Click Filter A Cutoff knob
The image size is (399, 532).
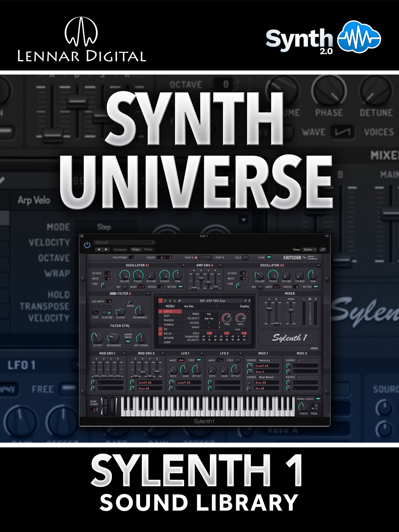point(121,311)
